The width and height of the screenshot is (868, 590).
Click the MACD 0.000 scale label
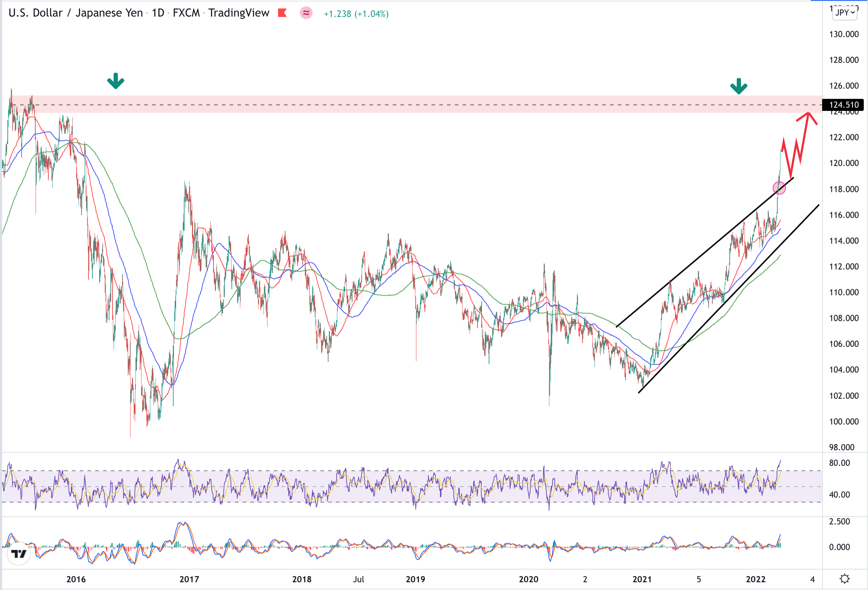[x=839, y=547]
